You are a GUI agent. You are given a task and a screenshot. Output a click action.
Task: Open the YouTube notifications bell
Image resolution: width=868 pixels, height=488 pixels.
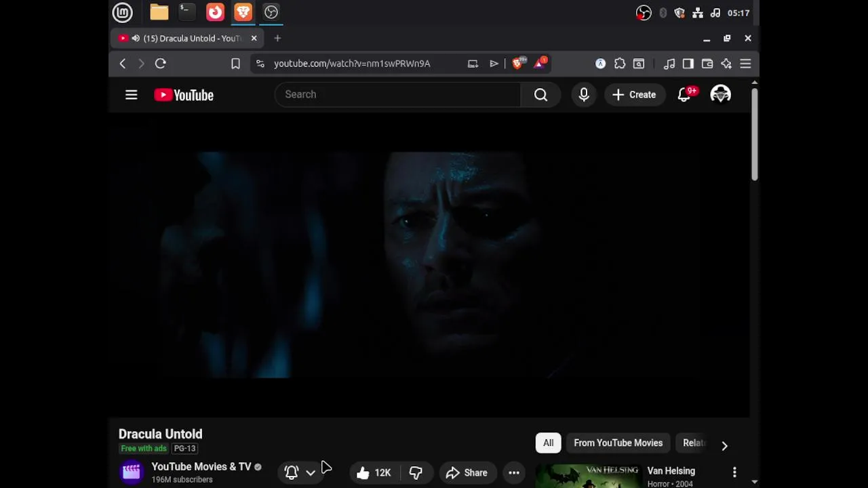coord(685,95)
